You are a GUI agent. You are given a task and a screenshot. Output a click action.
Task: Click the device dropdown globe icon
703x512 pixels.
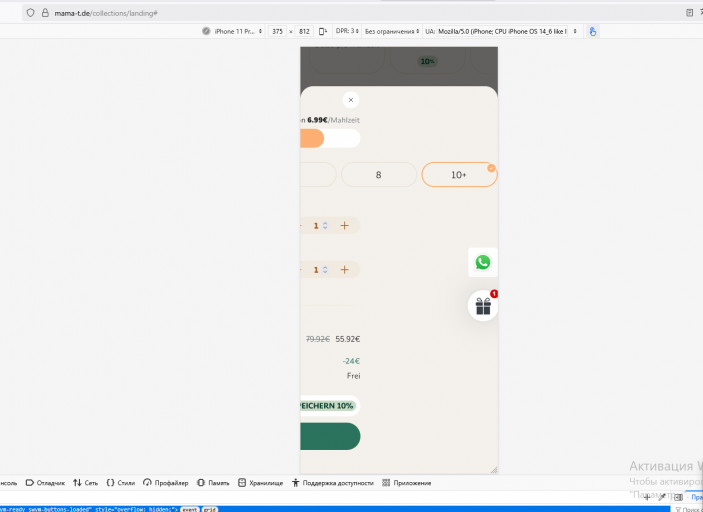click(206, 31)
